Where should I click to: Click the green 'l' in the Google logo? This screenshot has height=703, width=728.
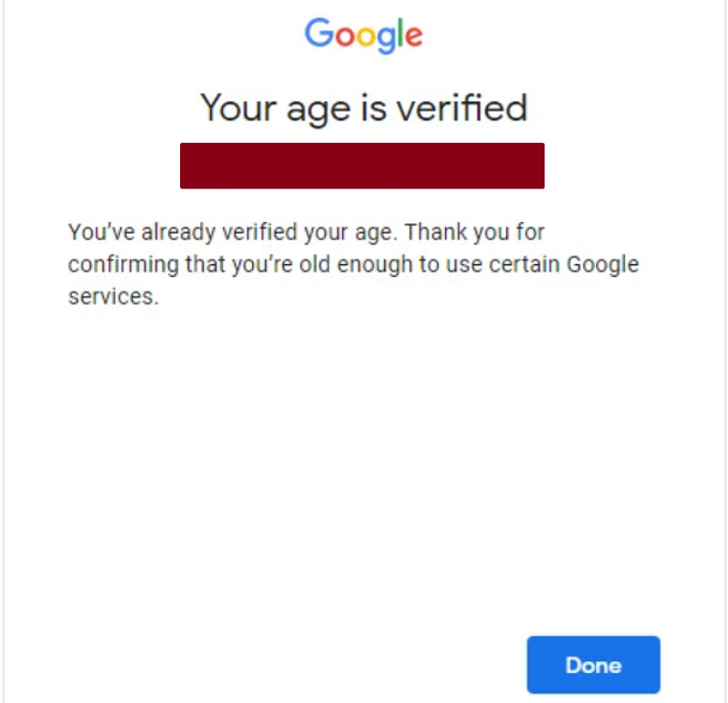point(399,32)
